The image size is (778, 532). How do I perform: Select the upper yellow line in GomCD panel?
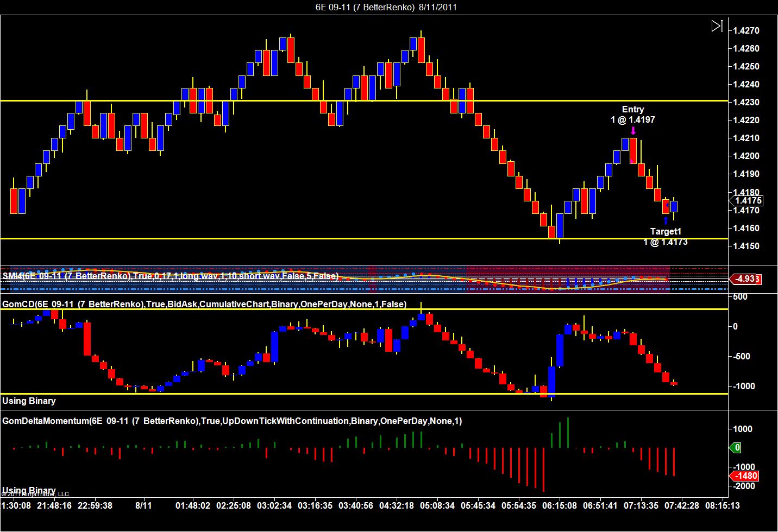[x=364, y=309]
